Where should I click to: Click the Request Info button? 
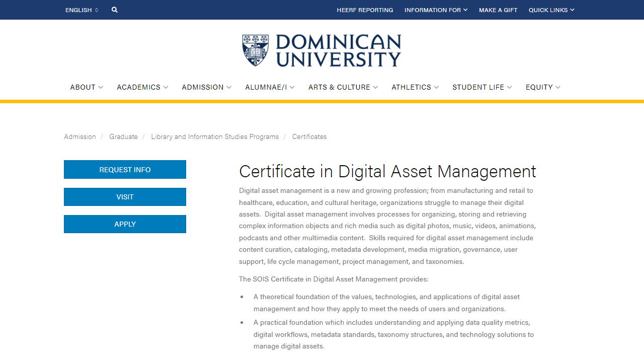pos(125,170)
